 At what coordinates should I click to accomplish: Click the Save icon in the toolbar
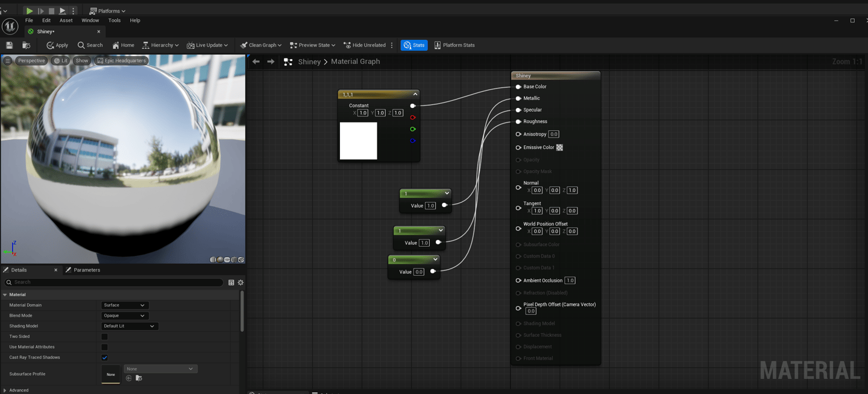click(9, 45)
